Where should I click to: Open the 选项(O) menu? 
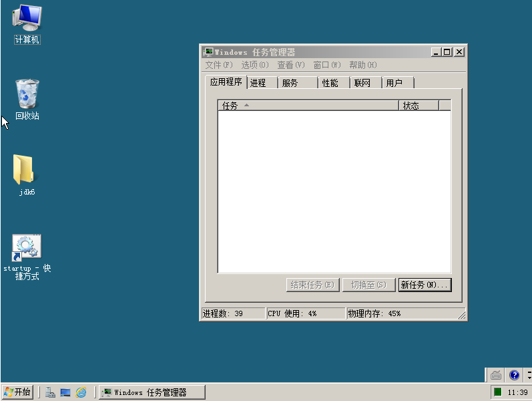click(254, 65)
